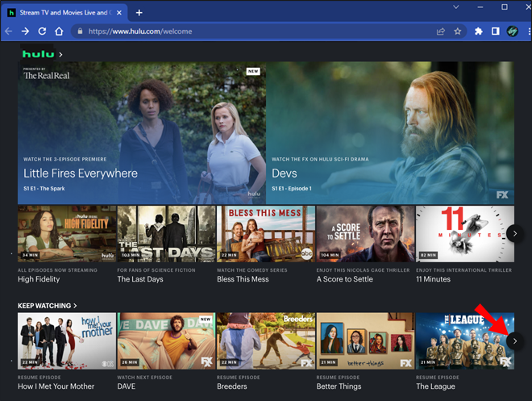Click the Little Fires Everywhere title text
Screen dimensions: 532x401
click(x=81, y=173)
